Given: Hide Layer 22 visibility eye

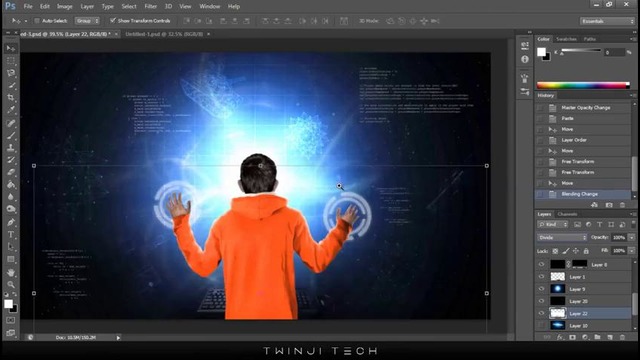Looking at the screenshot, I should tap(541, 313).
